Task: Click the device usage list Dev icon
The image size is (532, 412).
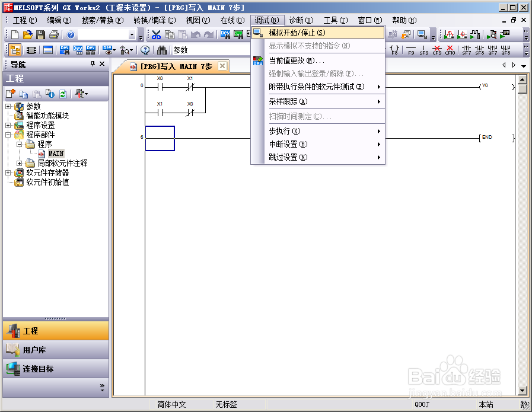Action: point(91,50)
